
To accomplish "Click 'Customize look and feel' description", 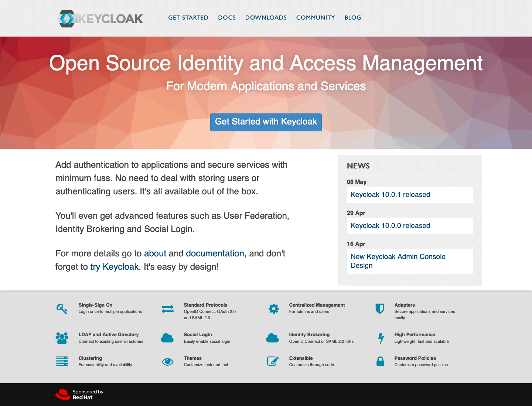I will pyautogui.click(x=206, y=365).
